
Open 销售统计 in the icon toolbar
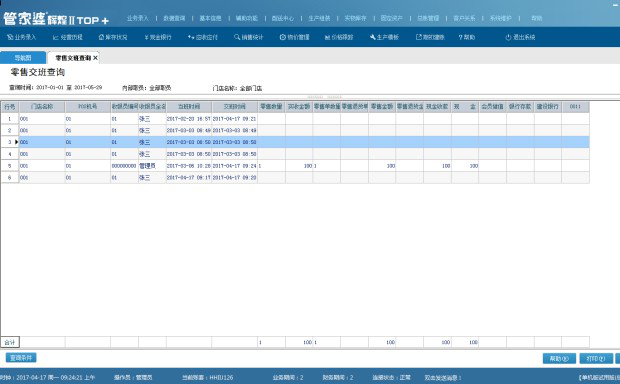click(248, 37)
